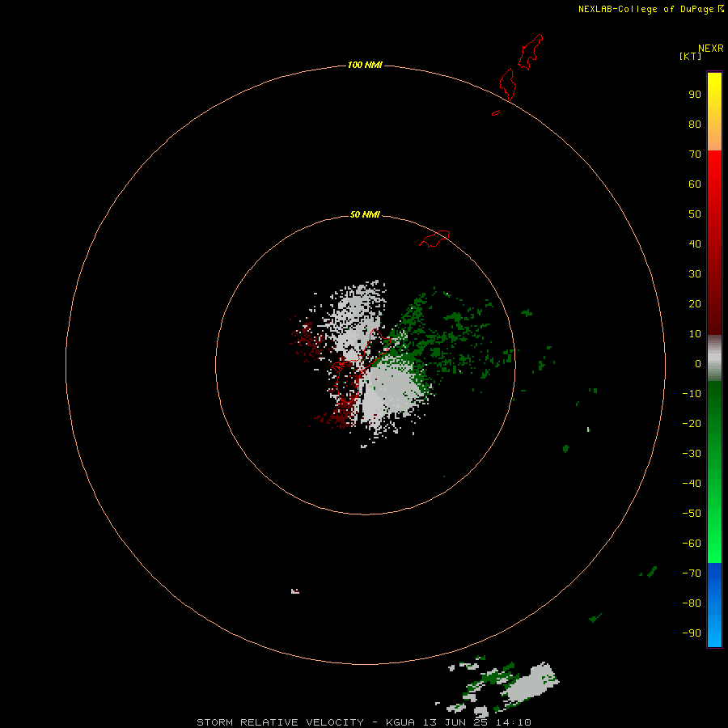Click the small red island outline on the 50 NMI ring
728x728 pixels.
434,239
